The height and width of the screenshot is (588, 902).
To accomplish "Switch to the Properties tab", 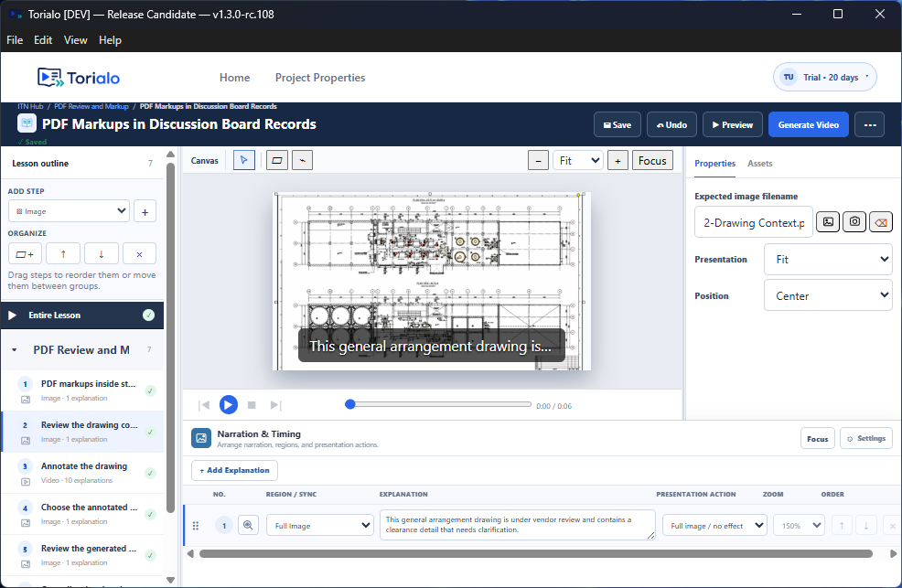I will pos(714,164).
